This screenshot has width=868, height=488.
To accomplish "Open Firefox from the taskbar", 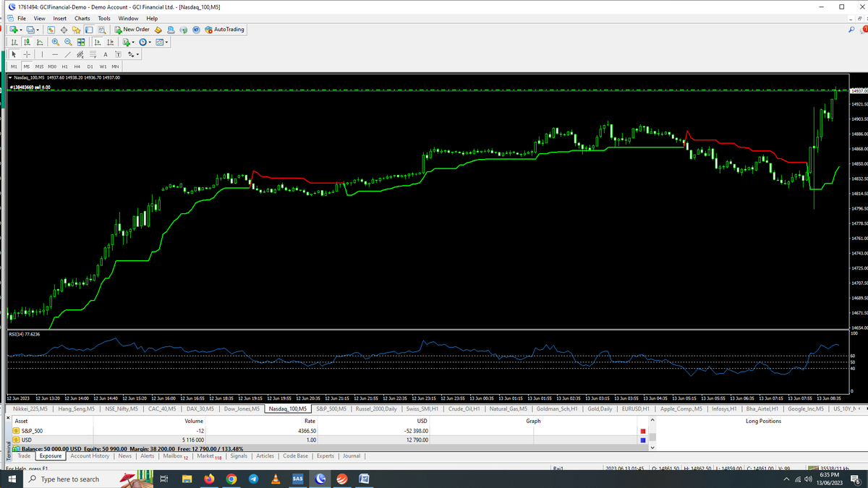I will click(209, 479).
